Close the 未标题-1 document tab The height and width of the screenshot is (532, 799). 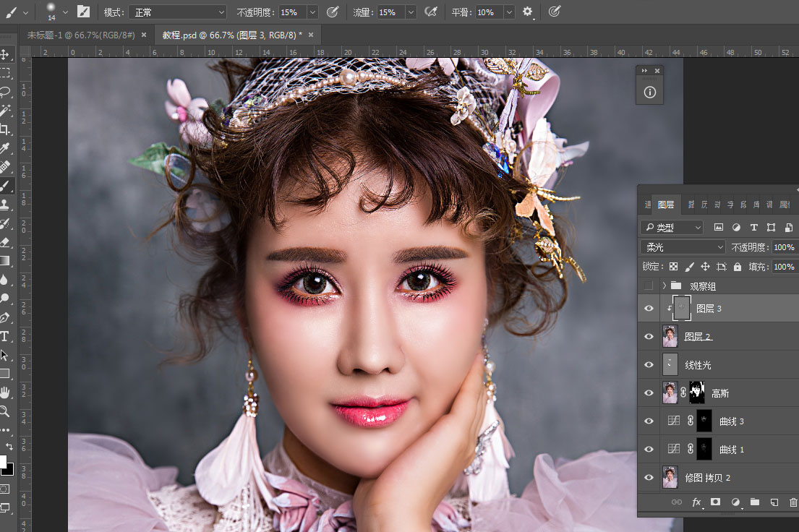[144, 35]
